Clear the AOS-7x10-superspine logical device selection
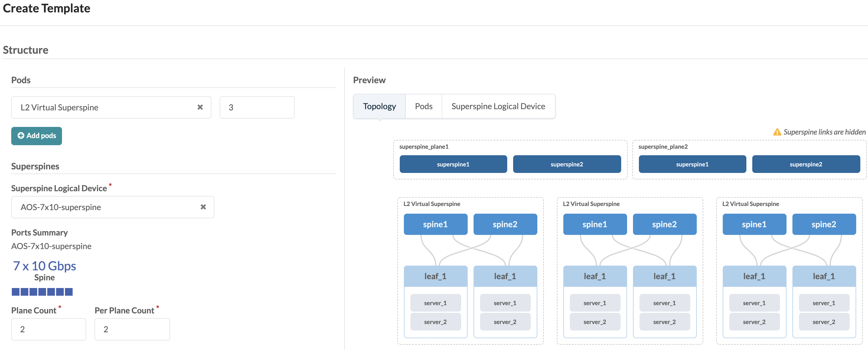The image size is (868, 350). 203,207
